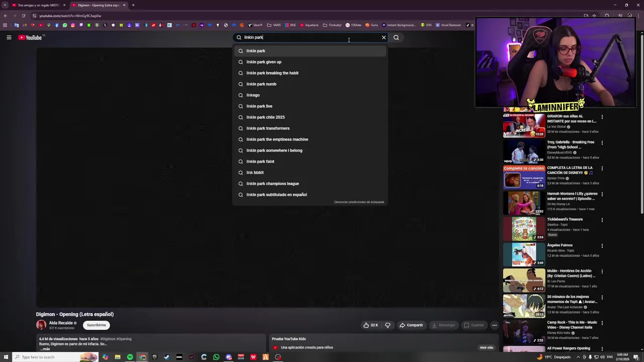Image resolution: width=644 pixels, height=362 pixels.
Task: Open options menu for Tickleboard's Treasure video
Action: (602, 220)
